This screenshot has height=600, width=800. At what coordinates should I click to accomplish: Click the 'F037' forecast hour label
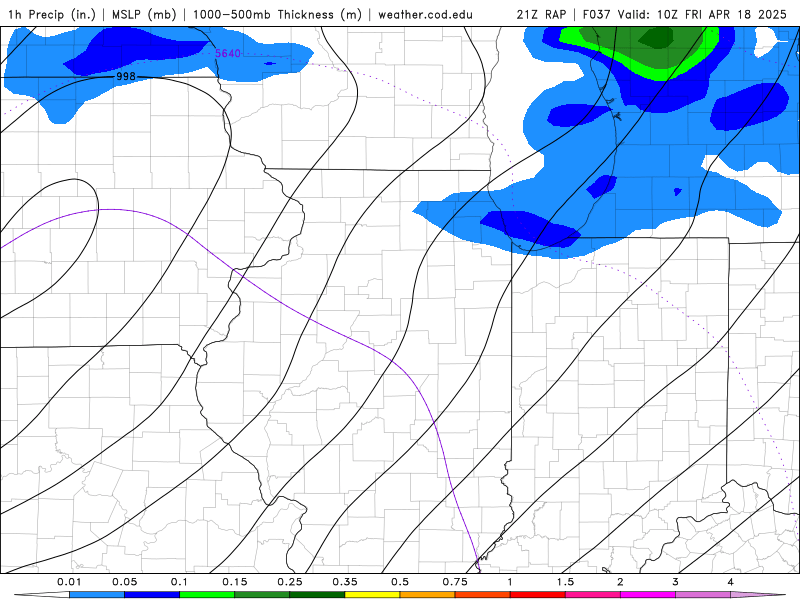tap(597, 14)
